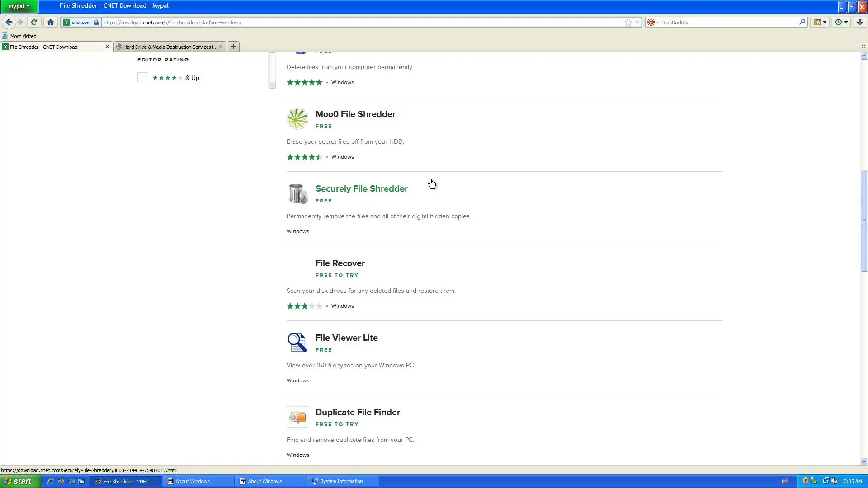Open System Information from the taskbar
The height and width of the screenshot is (488, 868).
(x=341, y=481)
